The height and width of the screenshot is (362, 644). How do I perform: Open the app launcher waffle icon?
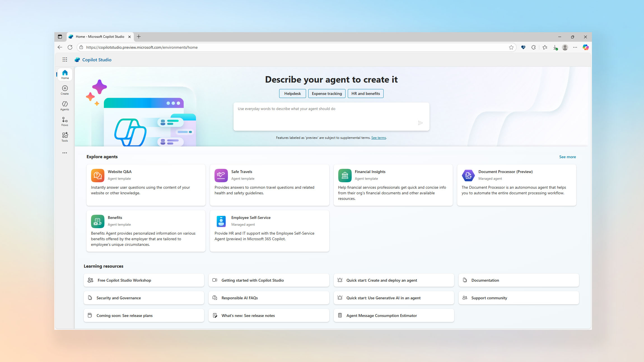tap(65, 60)
